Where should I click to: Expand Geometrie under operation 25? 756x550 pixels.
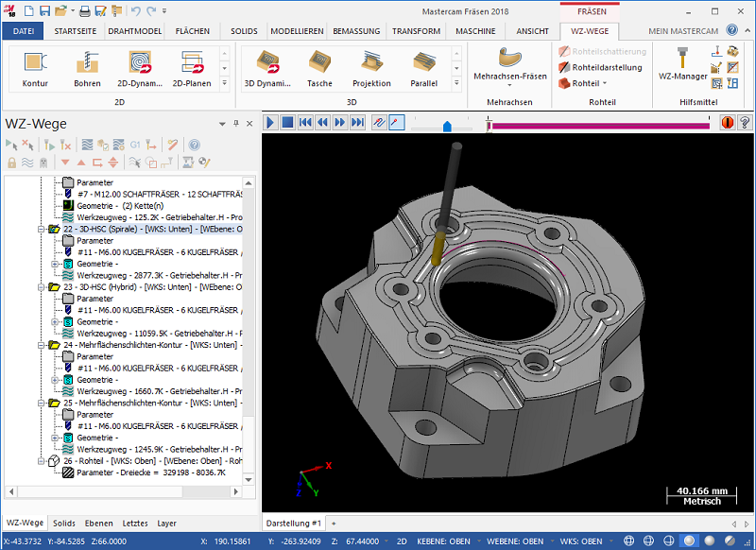[55, 438]
